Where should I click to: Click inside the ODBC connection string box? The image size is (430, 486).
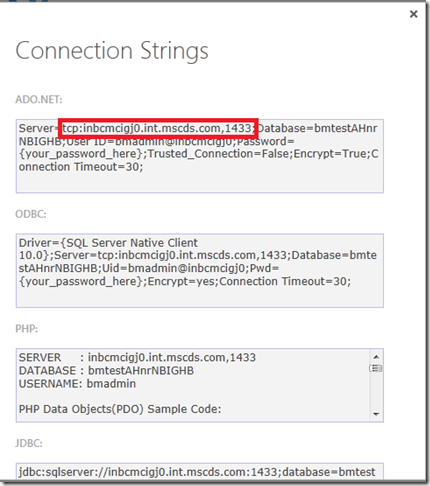point(200,271)
